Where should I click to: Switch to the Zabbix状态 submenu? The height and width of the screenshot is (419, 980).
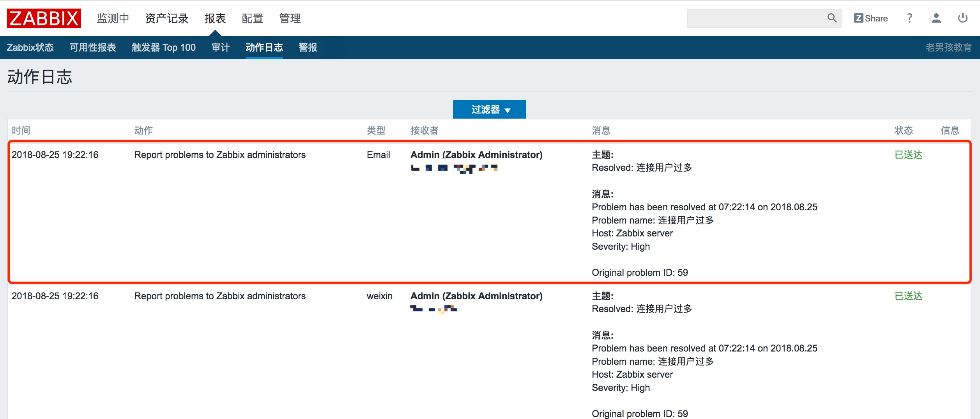(30, 48)
